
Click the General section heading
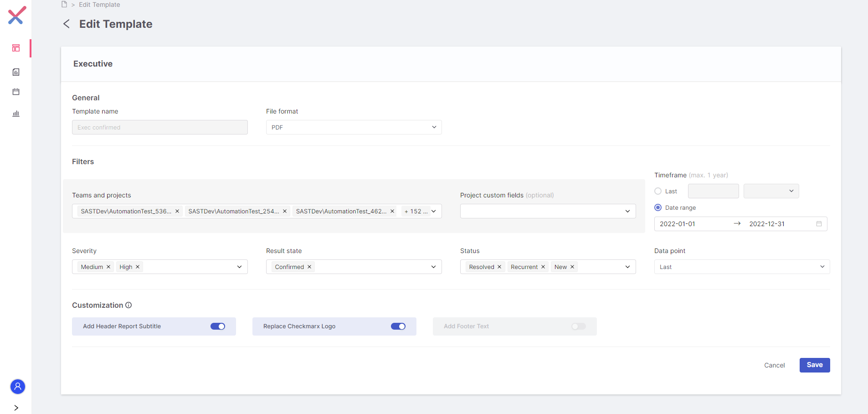(86, 98)
